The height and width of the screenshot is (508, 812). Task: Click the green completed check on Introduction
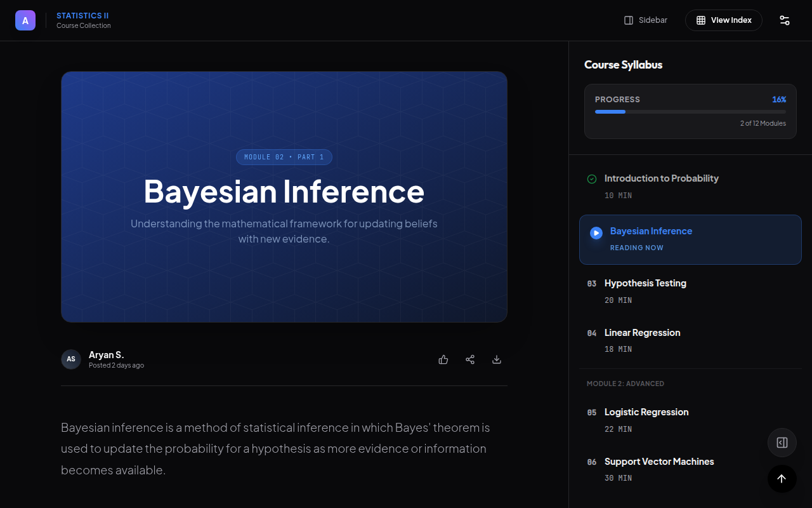coord(592,179)
